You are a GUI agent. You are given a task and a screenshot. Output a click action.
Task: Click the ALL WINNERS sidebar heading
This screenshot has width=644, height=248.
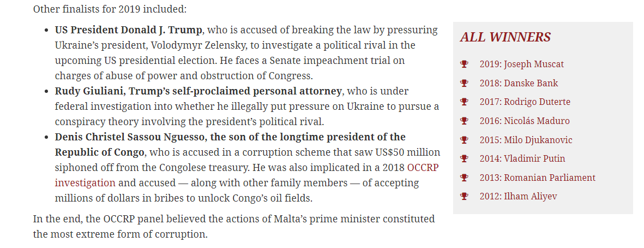click(505, 37)
